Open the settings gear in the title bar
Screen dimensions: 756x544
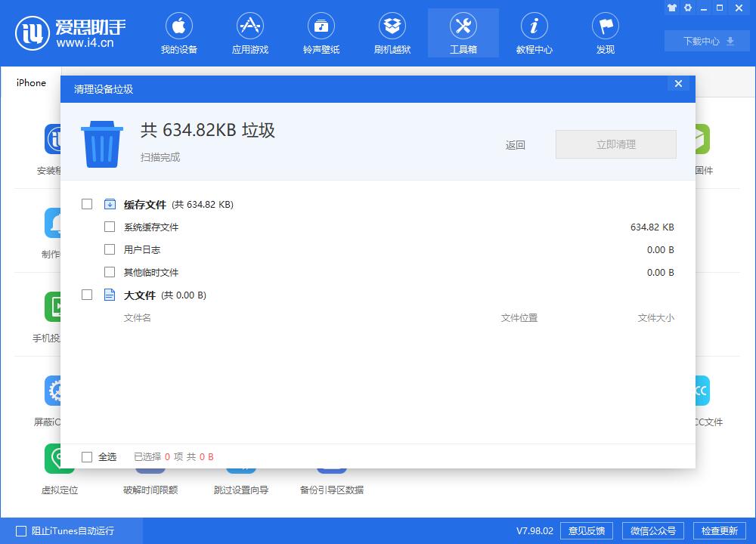click(688, 8)
